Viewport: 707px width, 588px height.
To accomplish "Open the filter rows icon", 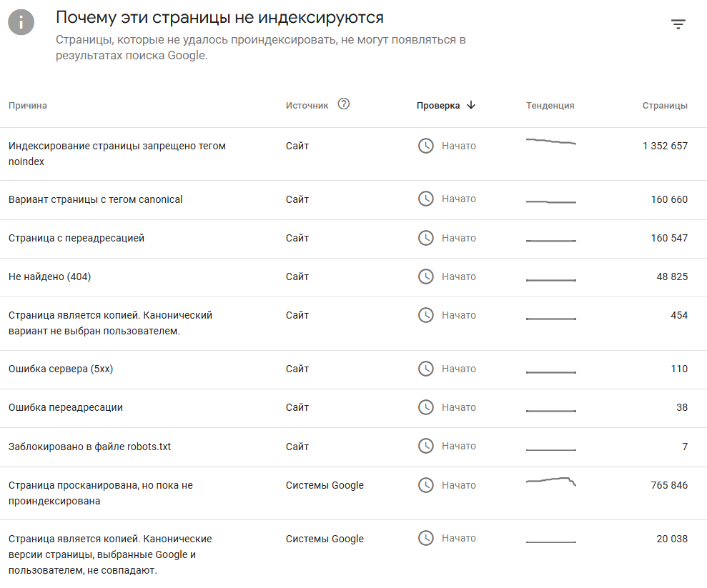I will click(678, 24).
